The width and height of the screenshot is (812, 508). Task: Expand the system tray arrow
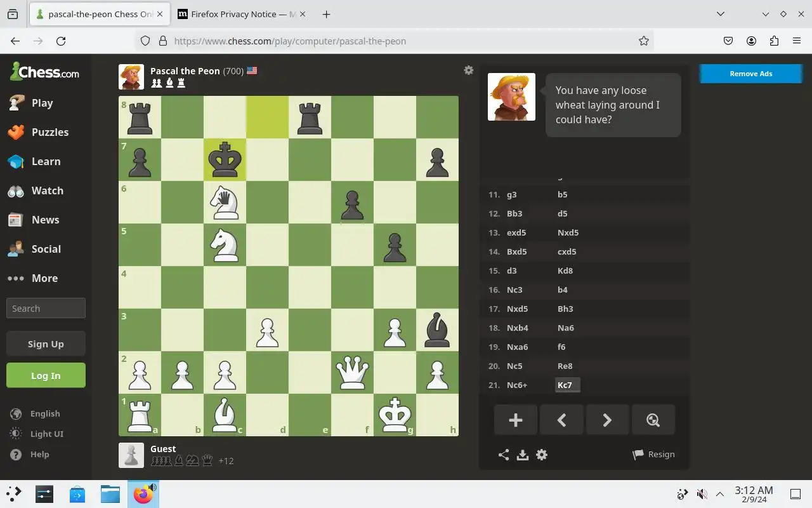[720, 494]
